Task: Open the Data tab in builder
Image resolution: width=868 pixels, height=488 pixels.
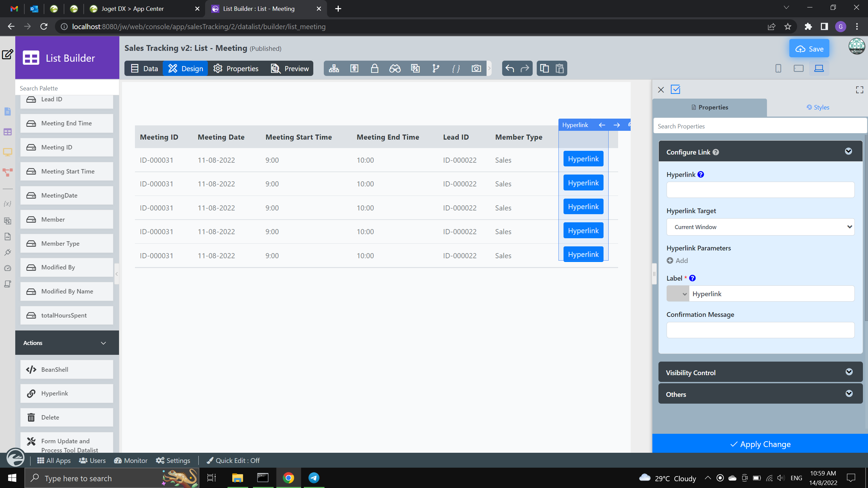Action: click(144, 68)
